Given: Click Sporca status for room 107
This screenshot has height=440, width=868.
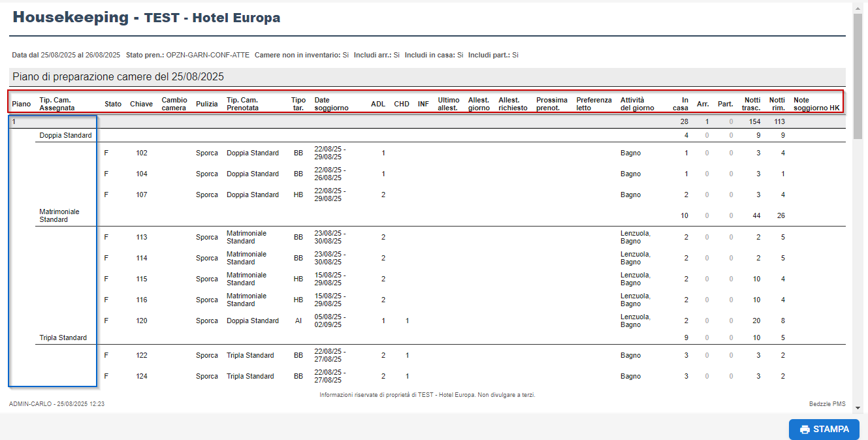Looking at the screenshot, I should (207, 195).
